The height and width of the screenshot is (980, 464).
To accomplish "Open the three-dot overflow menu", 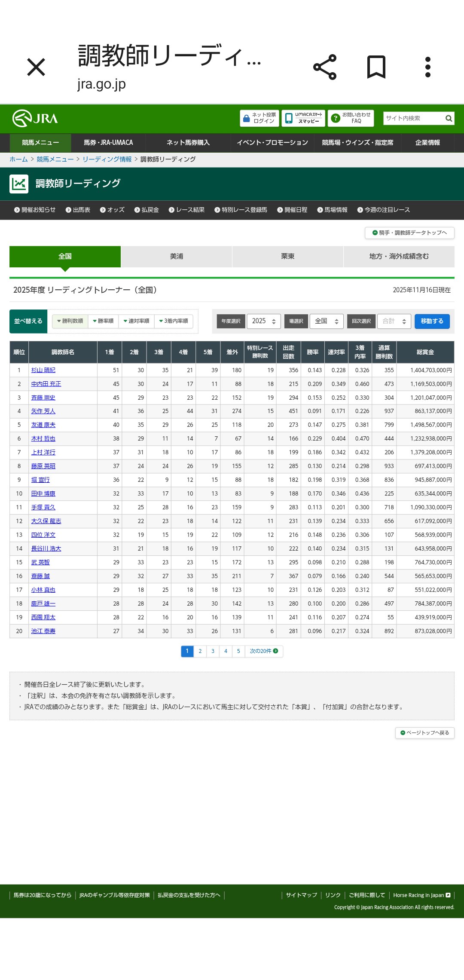I will point(427,67).
